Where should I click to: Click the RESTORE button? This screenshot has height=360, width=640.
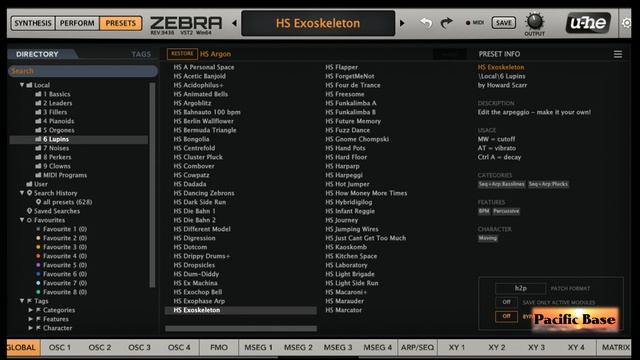click(182, 54)
